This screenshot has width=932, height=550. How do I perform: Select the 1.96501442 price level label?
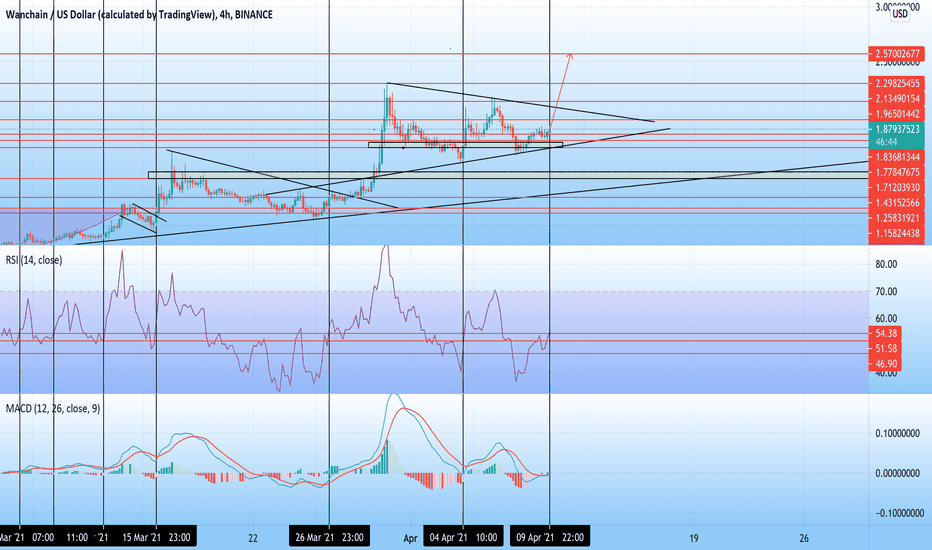coord(896,114)
